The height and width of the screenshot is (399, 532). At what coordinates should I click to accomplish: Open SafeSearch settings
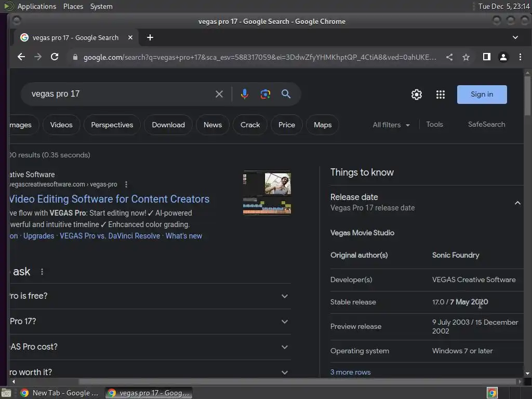[486, 125]
